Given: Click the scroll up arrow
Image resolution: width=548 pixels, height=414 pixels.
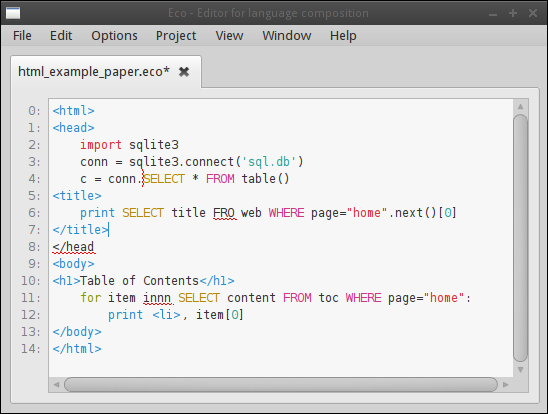Looking at the screenshot, I should (520, 106).
